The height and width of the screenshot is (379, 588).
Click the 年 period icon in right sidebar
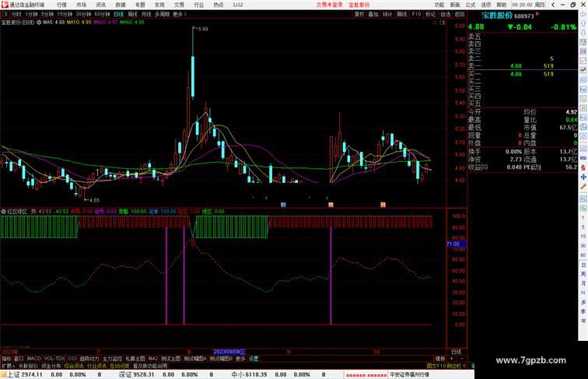(583, 321)
